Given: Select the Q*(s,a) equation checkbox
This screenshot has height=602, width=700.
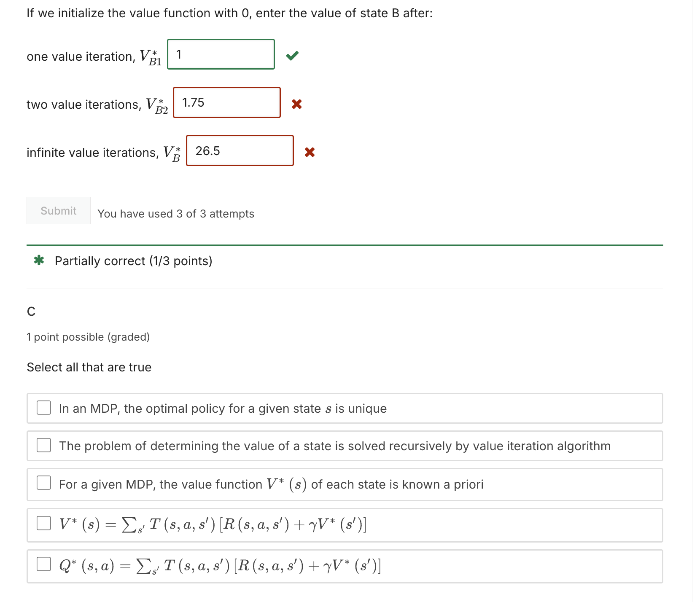Looking at the screenshot, I should click(43, 564).
